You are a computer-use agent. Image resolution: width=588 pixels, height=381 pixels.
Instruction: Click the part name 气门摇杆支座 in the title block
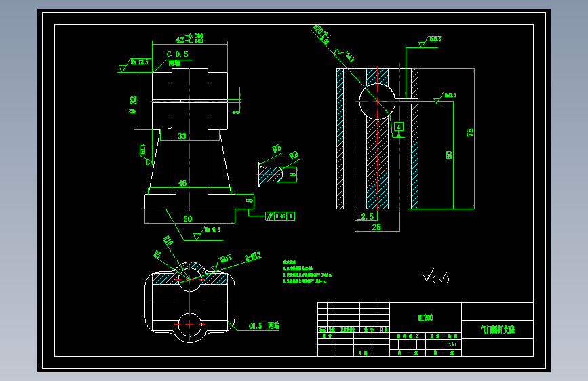pyautogui.click(x=497, y=329)
